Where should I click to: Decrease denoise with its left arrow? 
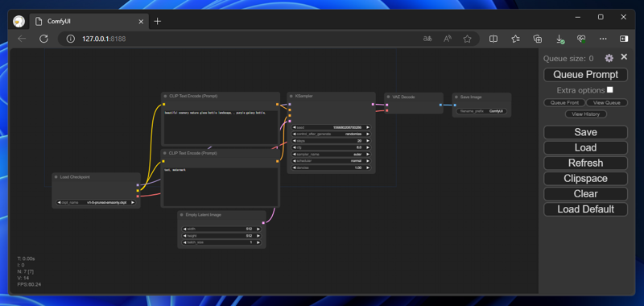point(295,168)
